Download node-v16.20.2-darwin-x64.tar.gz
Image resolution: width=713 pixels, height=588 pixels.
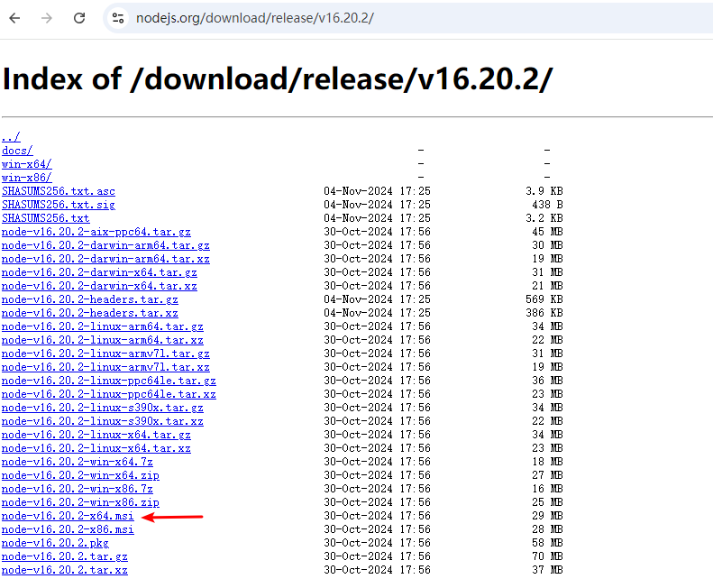click(x=99, y=272)
